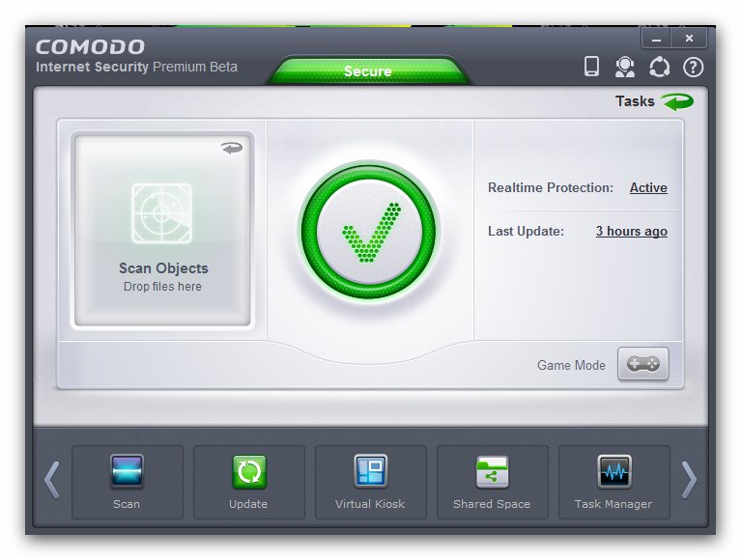Flip the Scan Objects pane with the arrow
This screenshot has width=741, height=560.
tap(232, 149)
